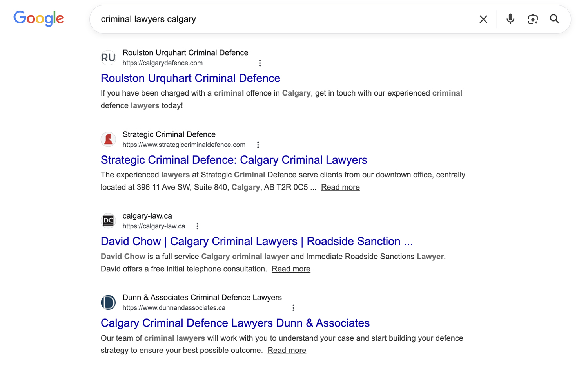Click Read more on Strategic Criminal Defence snippet

[340, 187]
